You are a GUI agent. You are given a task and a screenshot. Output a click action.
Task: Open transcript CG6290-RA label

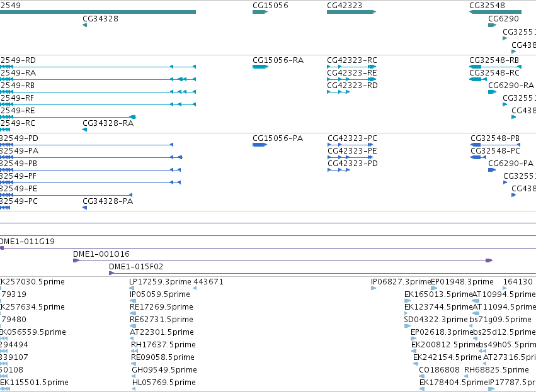click(x=511, y=86)
